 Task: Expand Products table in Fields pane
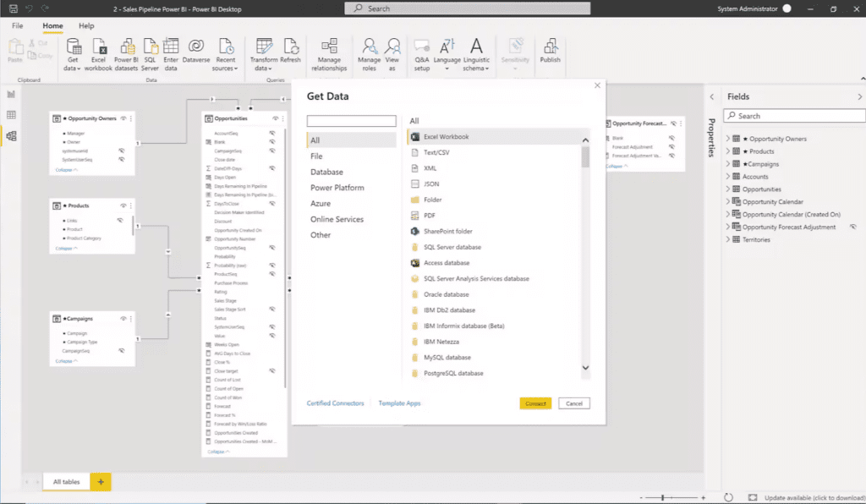pos(728,151)
